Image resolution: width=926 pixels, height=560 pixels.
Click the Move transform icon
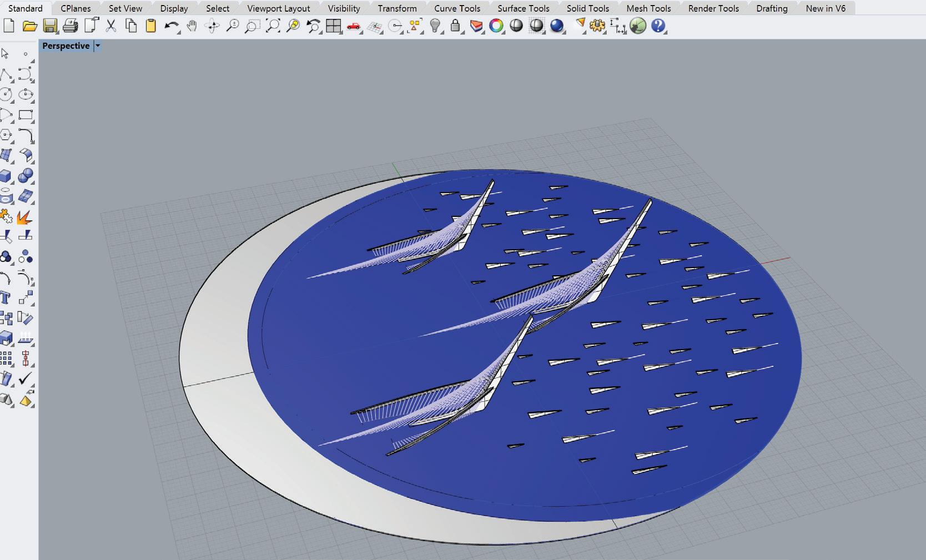coord(26,298)
